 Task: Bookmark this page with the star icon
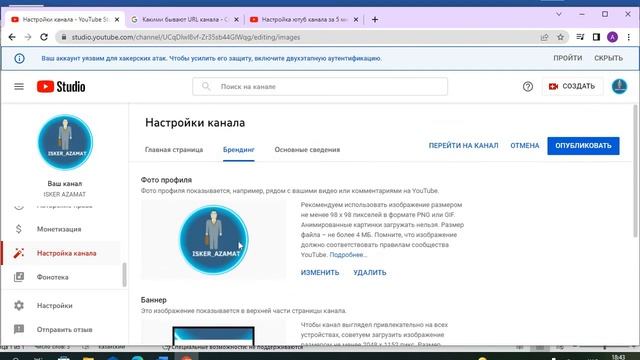coord(560,37)
